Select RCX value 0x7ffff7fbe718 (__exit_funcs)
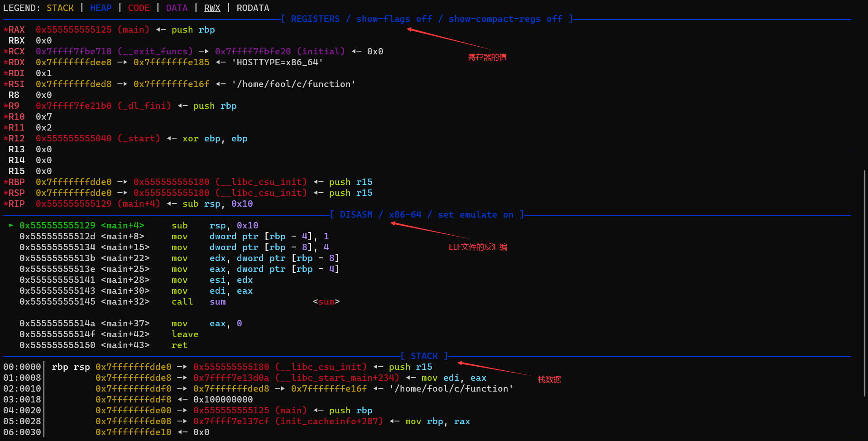 coord(114,51)
